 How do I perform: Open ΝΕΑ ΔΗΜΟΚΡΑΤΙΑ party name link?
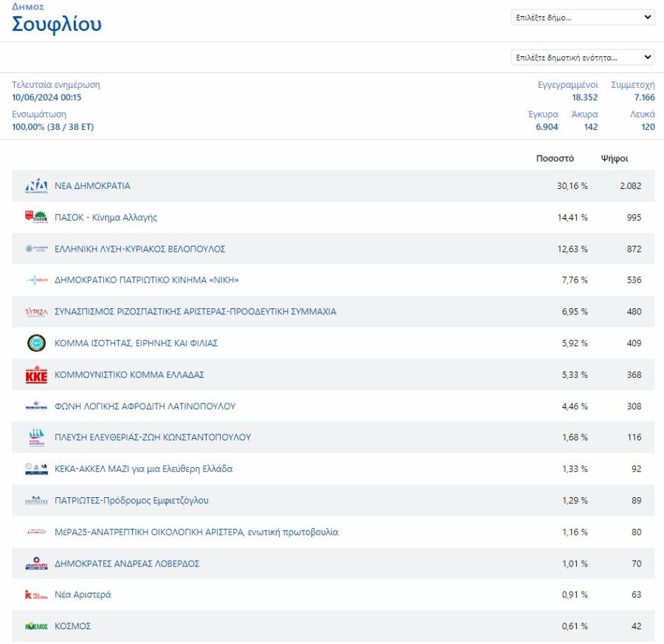(x=92, y=186)
